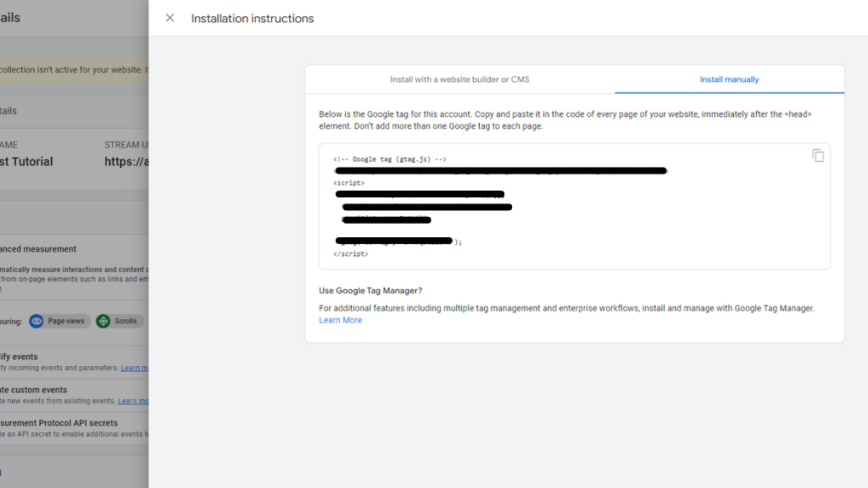The width and height of the screenshot is (868, 488).
Task: Click the Google tag (gtag.js) comment line
Action: tap(390, 159)
